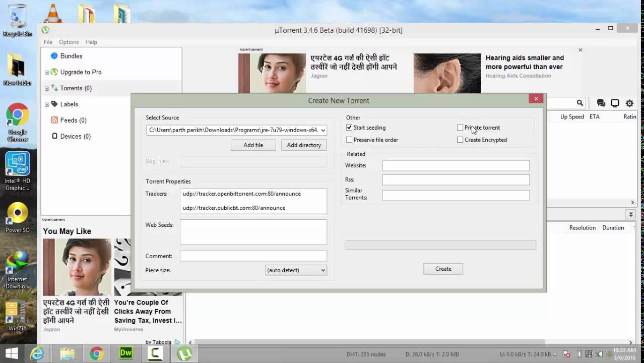Launch Google Chrome from the desktop
The image size is (644, 363).
coord(17,123)
